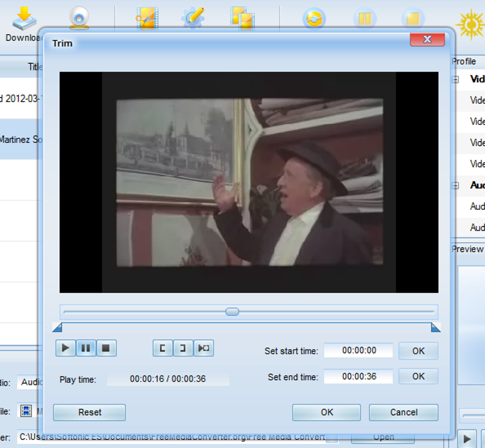Click the Profile panel header
Screen dimensions: 485x448
click(x=468, y=61)
